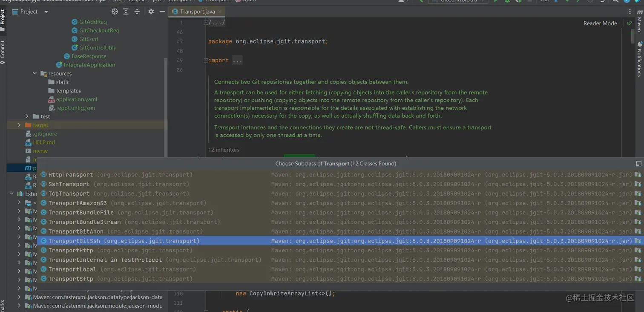The height and width of the screenshot is (312, 644).
Task: Click the green inspection checkmark indicator
Action: 629,23
